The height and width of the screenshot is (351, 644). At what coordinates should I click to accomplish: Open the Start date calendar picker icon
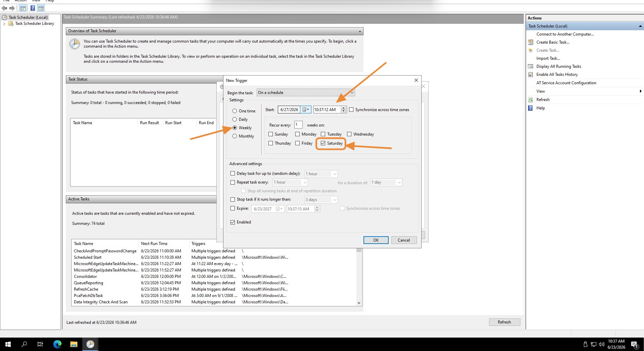306,110
